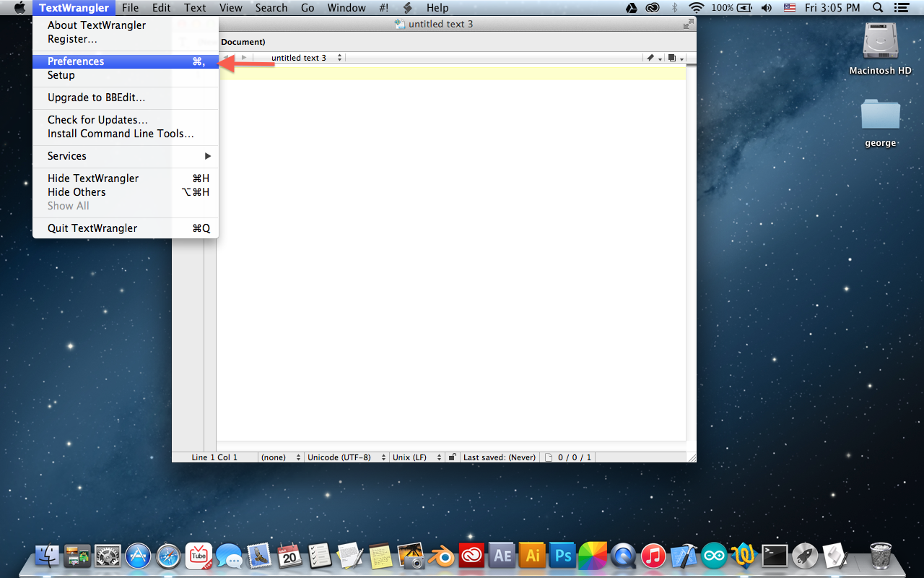The image size is (924, 578).
Task: Open the Text menu
Action: pos(195,8)
